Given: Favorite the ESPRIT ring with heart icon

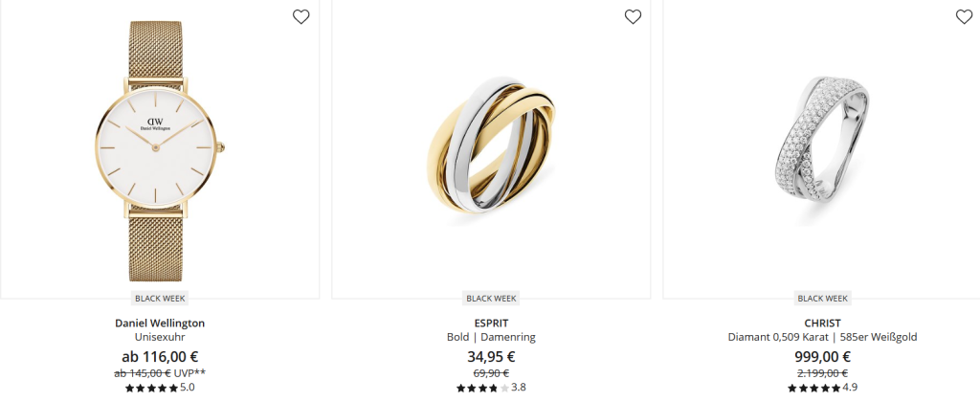Looking at the screenshot, I should click(632, 17).
